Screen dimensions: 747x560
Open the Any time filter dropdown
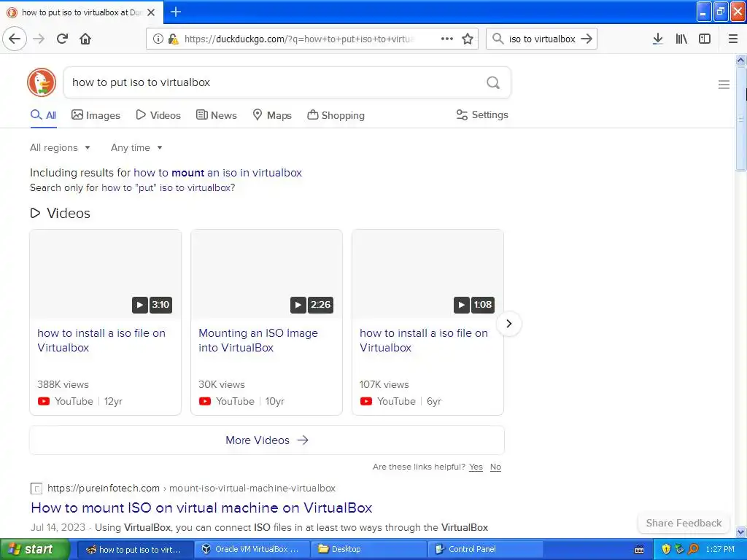[136, 147]
